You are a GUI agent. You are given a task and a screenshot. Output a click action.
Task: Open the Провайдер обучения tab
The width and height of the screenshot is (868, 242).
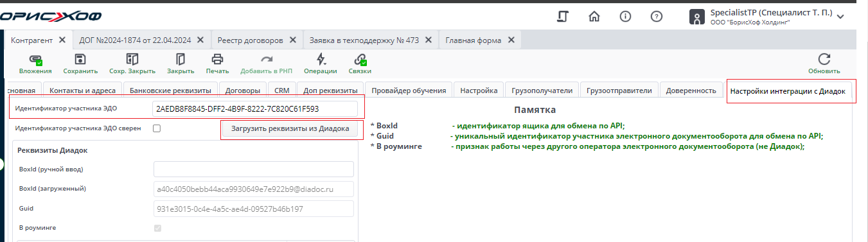tap(409, 91)
